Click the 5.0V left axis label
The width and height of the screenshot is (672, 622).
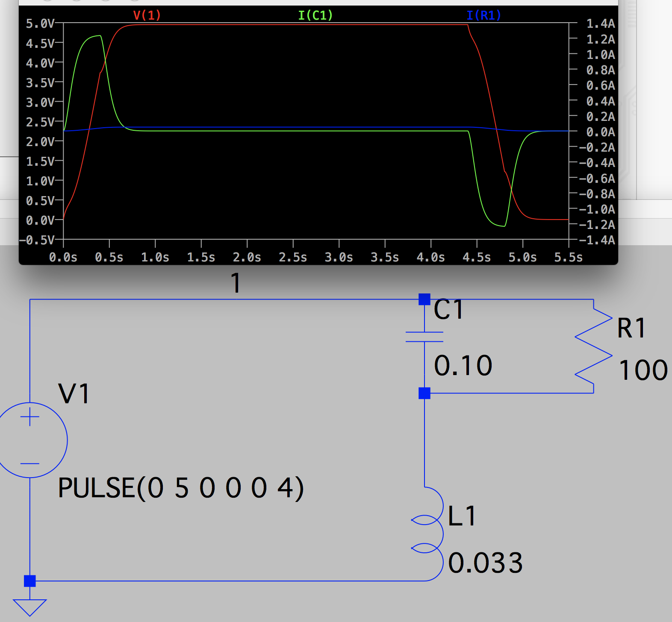click(40, 23)
